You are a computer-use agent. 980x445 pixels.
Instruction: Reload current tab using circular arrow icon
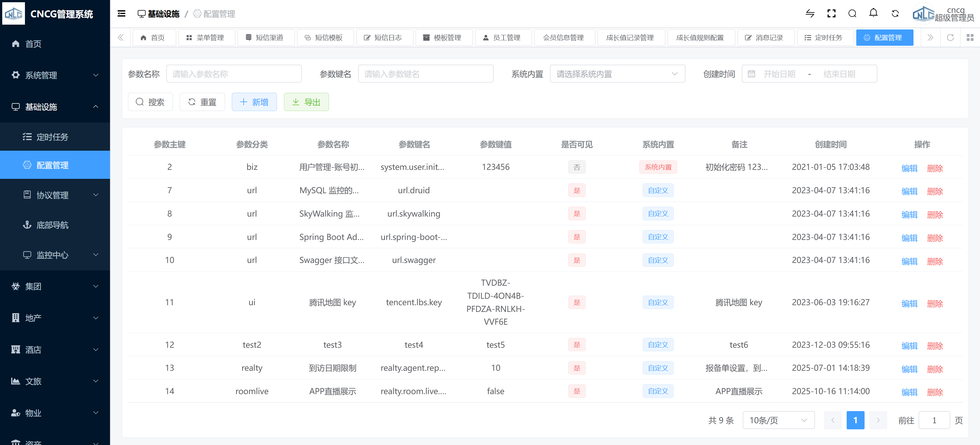(950, 38)
